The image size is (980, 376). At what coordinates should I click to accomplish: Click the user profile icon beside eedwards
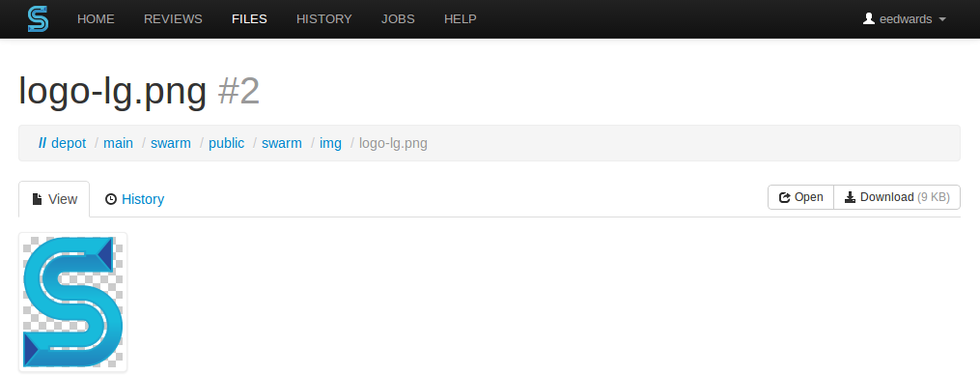(x=868, y=18)
